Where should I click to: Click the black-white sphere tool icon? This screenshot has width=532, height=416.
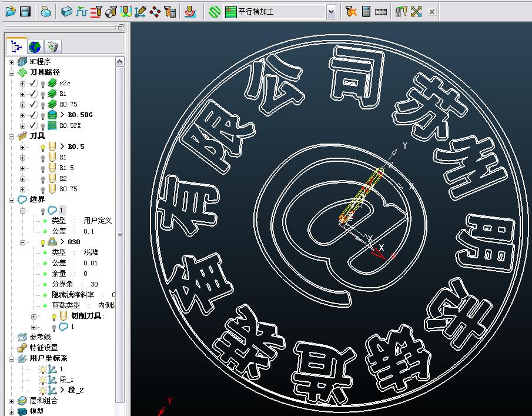[111, 12]
